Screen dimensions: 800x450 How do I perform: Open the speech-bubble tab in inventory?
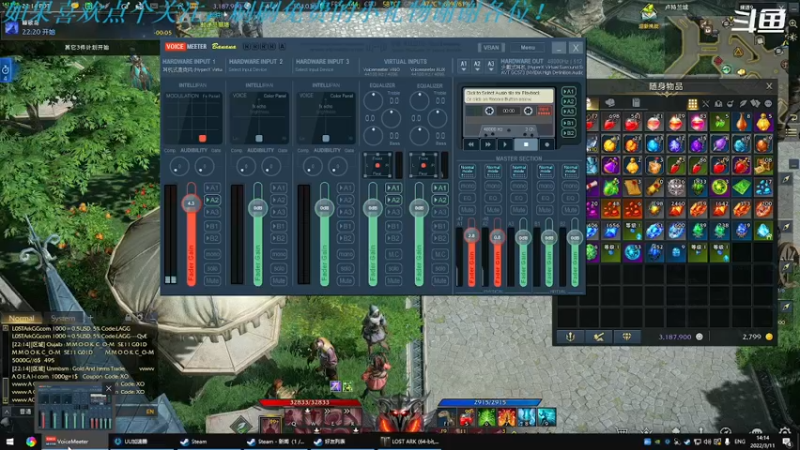(x=610, y=103)
